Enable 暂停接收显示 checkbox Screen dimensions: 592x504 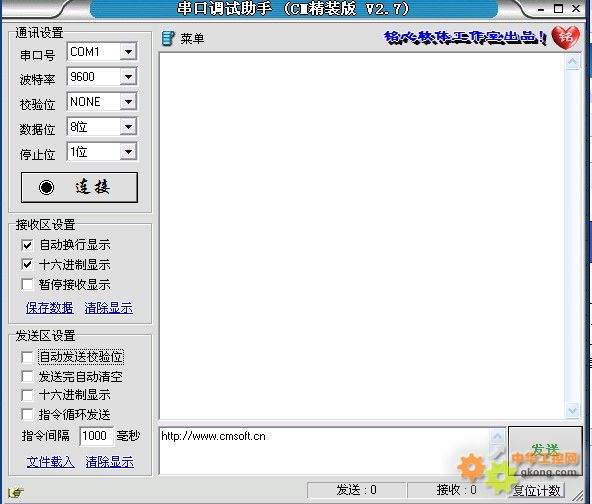(x=27, y=284)
